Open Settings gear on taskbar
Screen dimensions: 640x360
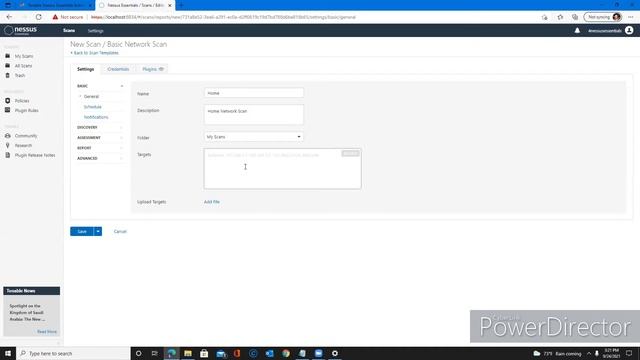tap(335, 353)
